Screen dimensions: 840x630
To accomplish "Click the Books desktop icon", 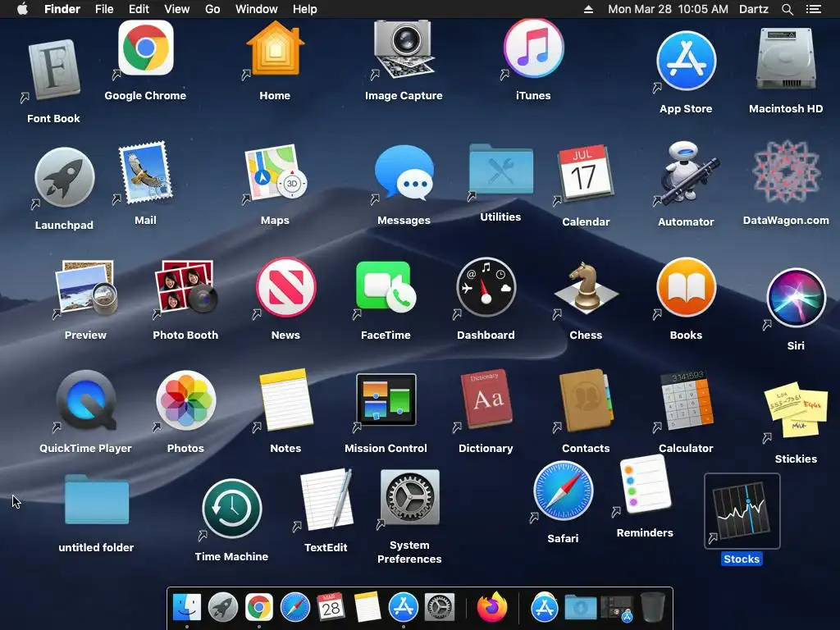I will click(x=687, y=288).
